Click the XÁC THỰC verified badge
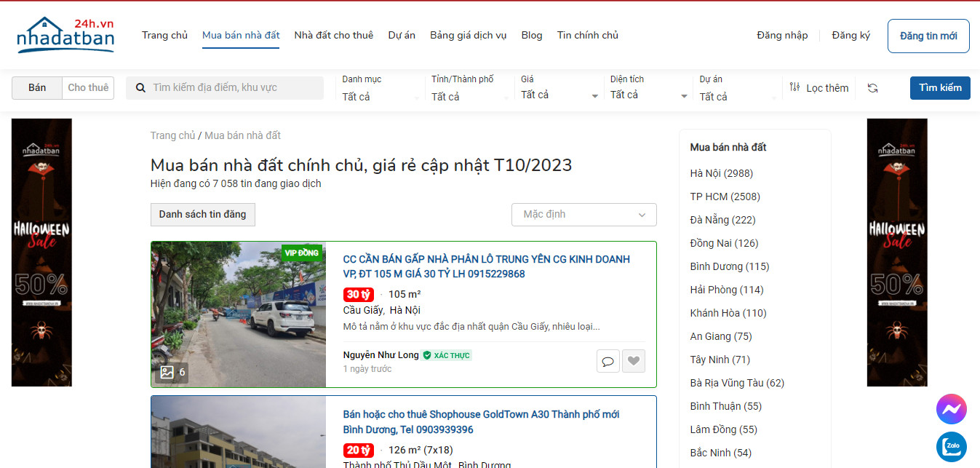Image resolution: width=980 pixels, height=468 pixels. coord(447,355)
